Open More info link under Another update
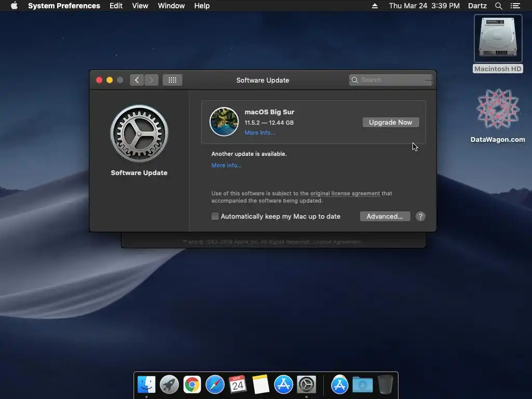 (x=227, y=165)
